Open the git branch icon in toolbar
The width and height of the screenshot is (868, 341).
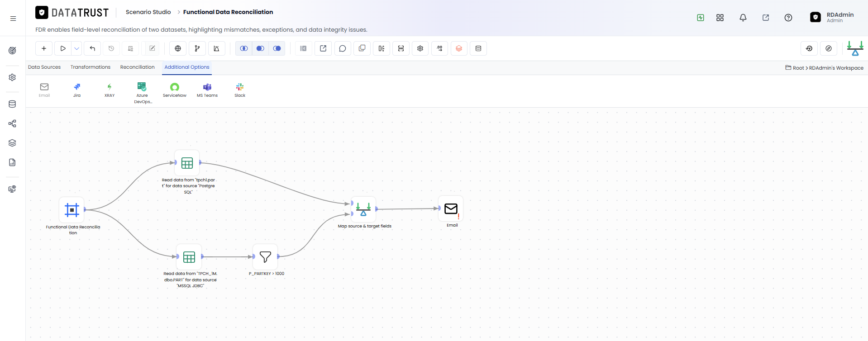[197, 48]
